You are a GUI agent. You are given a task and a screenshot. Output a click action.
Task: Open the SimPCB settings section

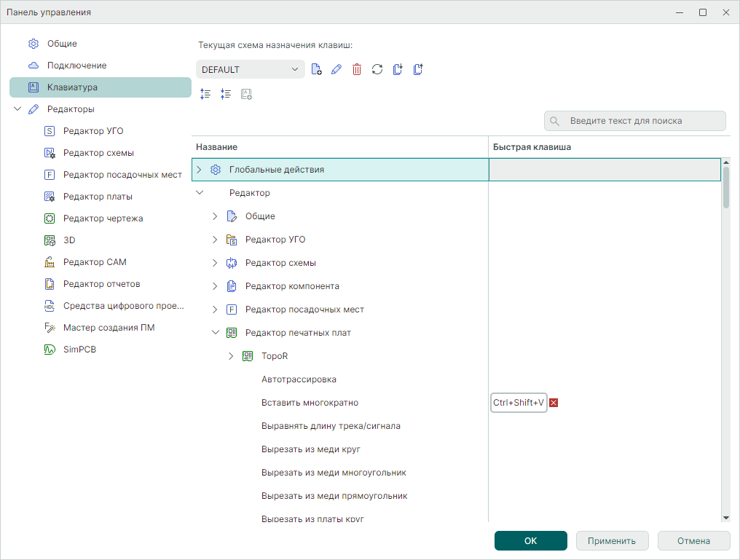[x=79, y=350]
